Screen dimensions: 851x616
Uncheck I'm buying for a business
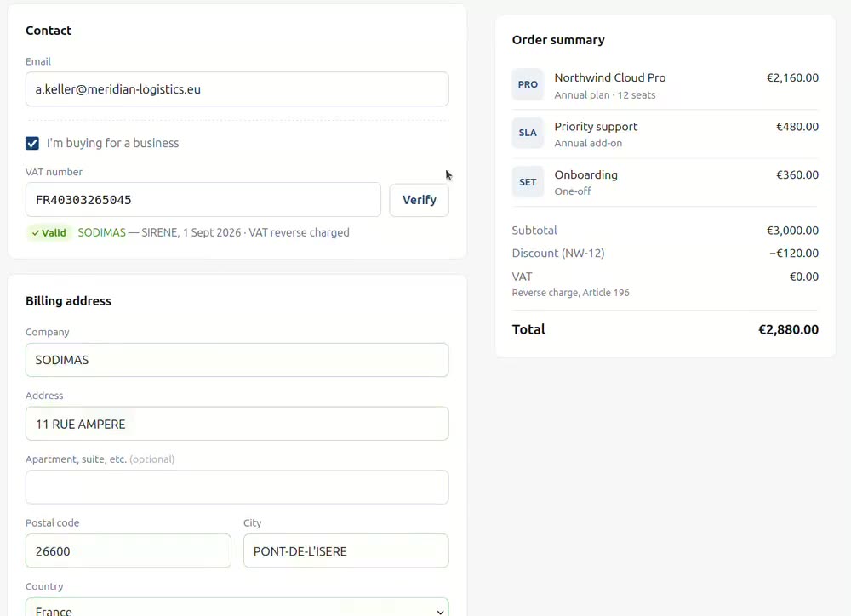[32, 143]
